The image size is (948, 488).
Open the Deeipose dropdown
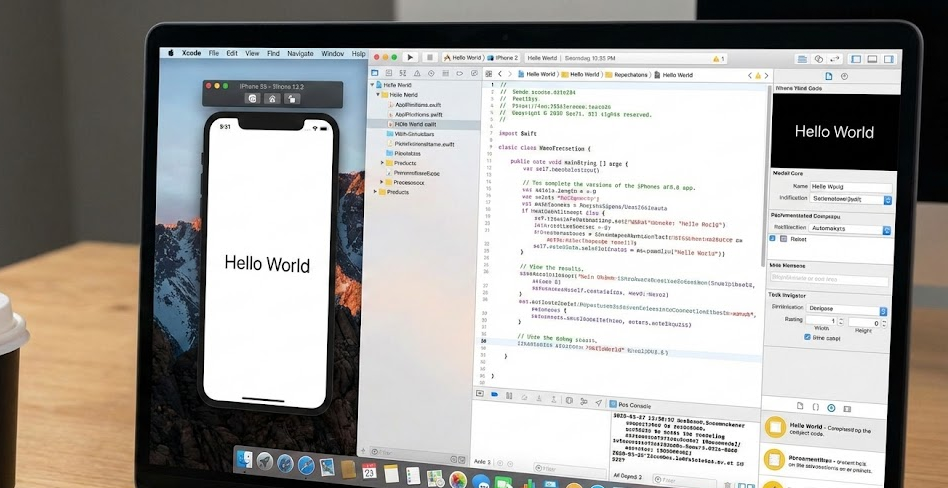846,311
